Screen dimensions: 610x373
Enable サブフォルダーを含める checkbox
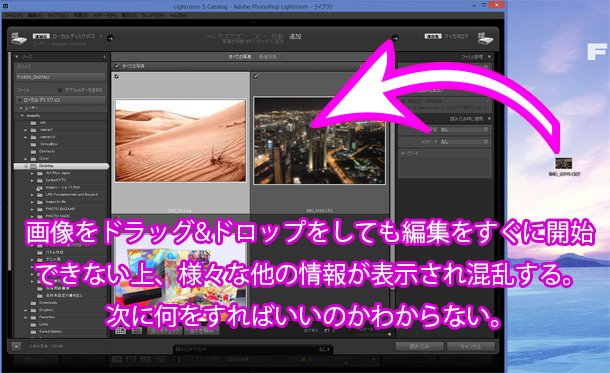(60, 90)
